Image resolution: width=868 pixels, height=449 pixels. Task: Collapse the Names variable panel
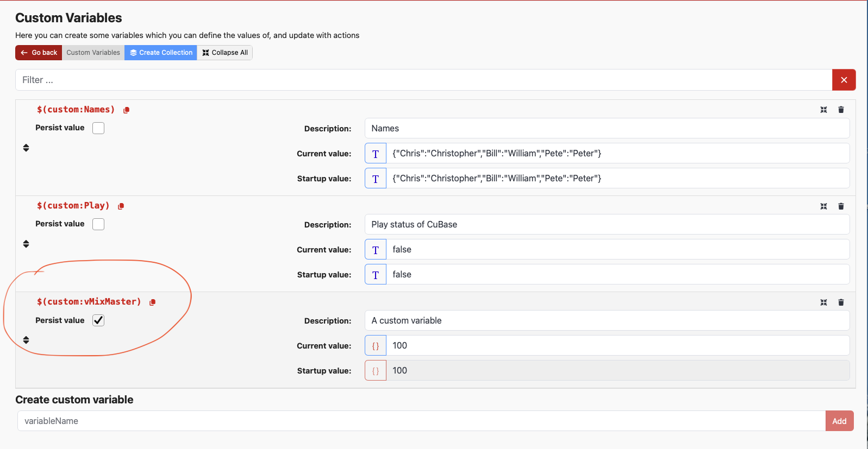coord(823,110)
